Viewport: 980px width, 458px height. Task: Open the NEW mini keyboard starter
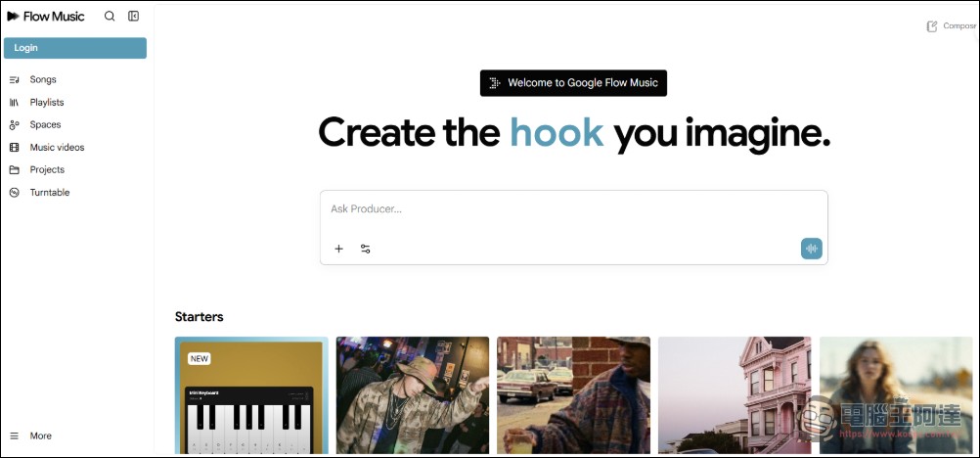(x=251, y=395)
